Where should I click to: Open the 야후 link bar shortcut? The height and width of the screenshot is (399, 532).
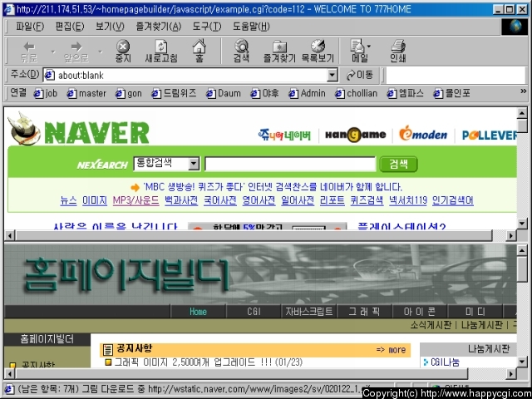pos(264,93)
